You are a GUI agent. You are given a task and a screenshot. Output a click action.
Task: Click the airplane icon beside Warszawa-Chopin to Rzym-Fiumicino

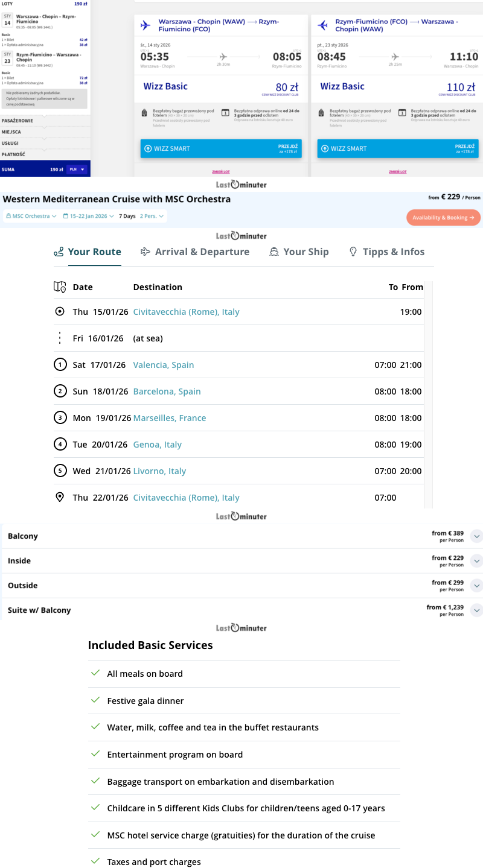145,25
